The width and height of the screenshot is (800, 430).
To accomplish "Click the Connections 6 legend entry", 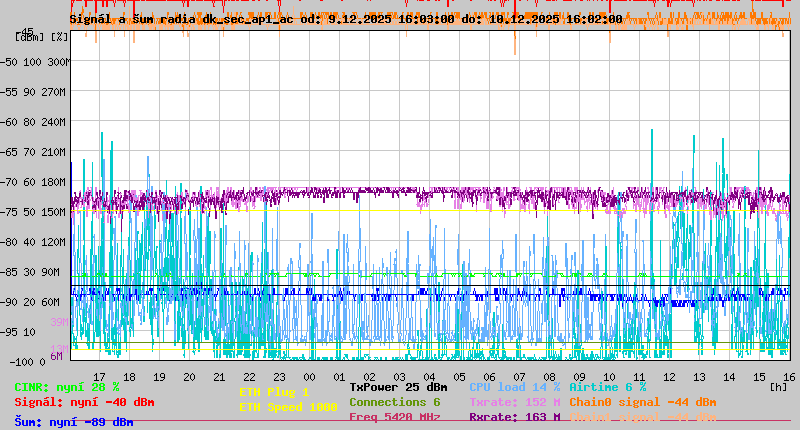I will pos(394,402).
